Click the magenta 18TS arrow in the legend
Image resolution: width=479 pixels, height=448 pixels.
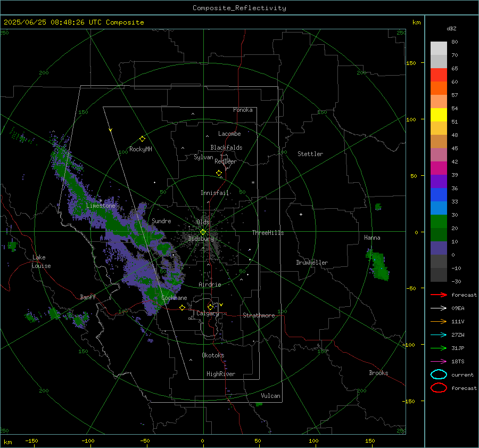(x=439, y=362)
